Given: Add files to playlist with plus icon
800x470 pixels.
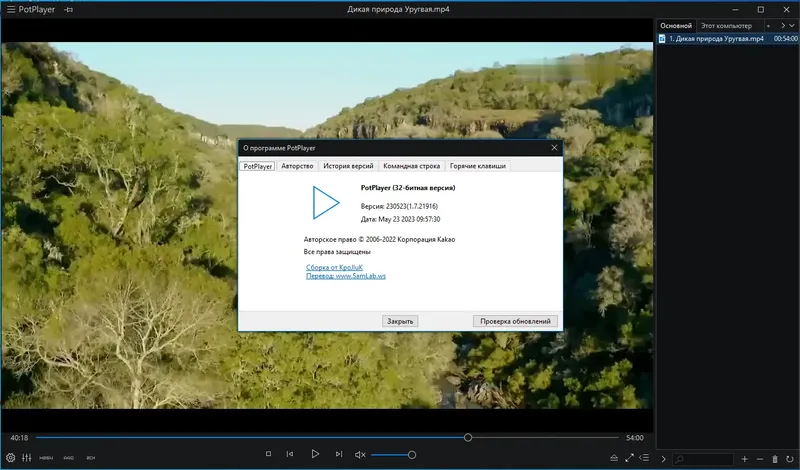Looking at the screenshot, I should coord(744,459).
